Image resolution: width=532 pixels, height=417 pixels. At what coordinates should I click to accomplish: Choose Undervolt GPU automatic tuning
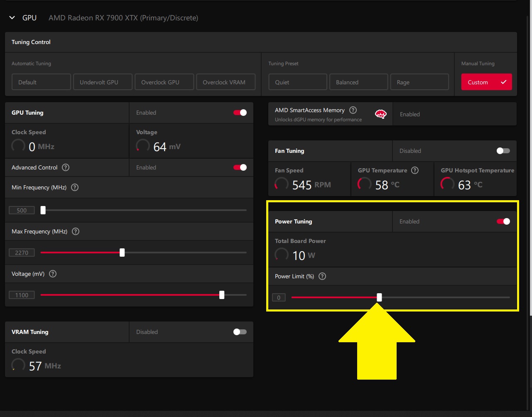(103, 82)
